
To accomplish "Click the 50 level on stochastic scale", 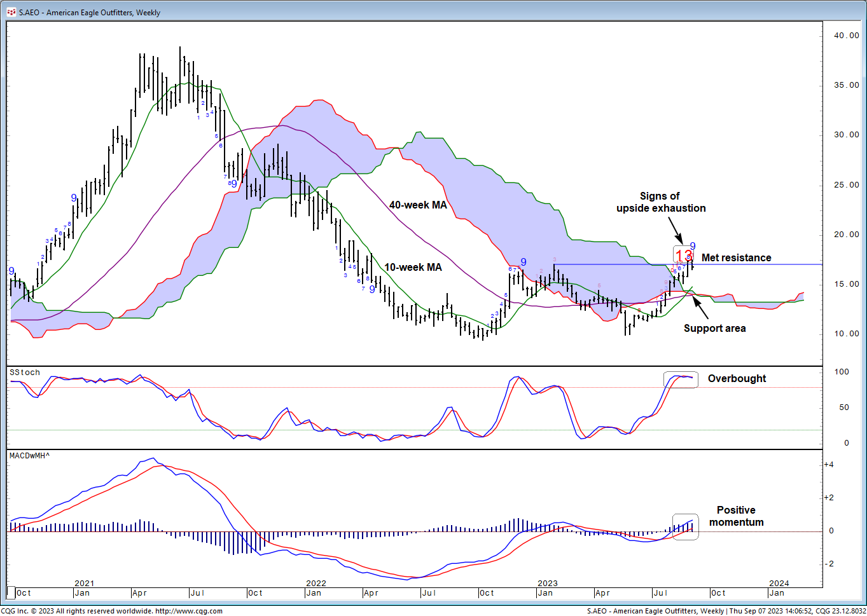I will click(845, 407).
